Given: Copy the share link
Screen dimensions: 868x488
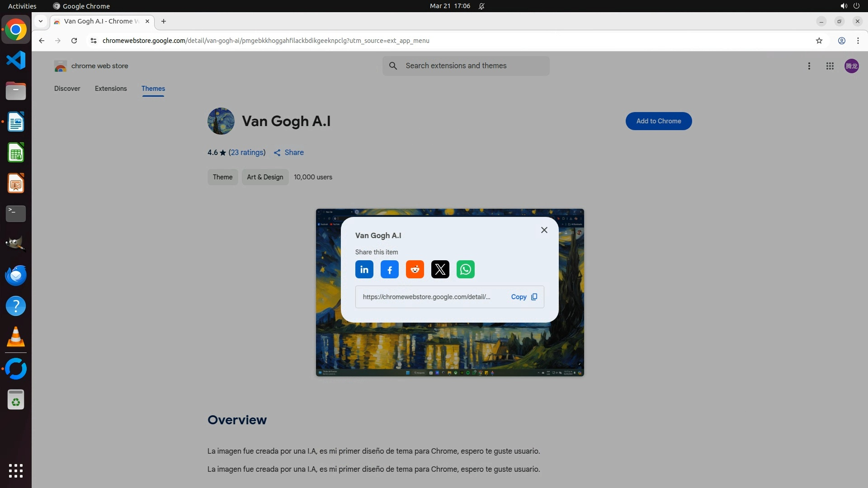Looking at the screenshot, I should pos(524,297).
